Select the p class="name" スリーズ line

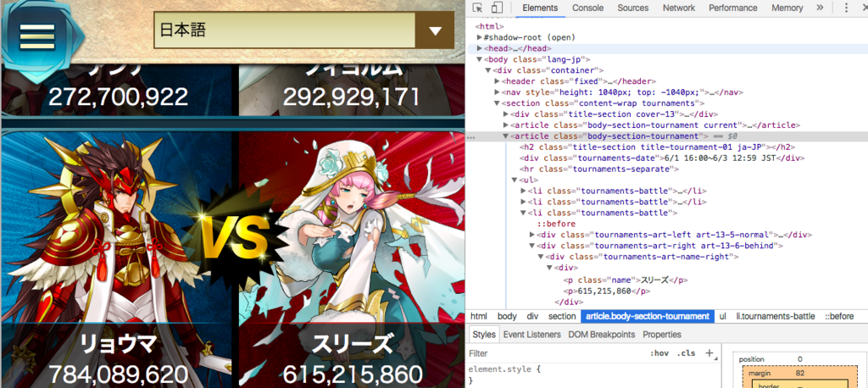pyautogui.click(x=626, y=280)
